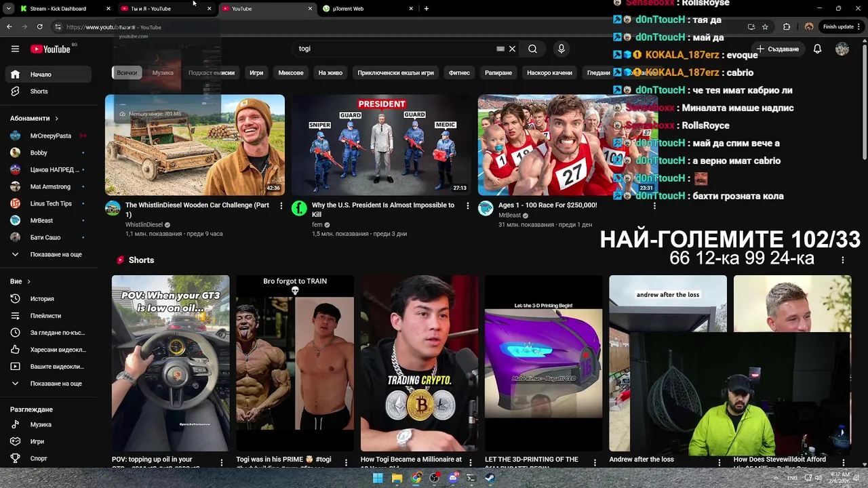Select the Приключенски екшън игри chip
Screen dimensions: 868x488
395,73
